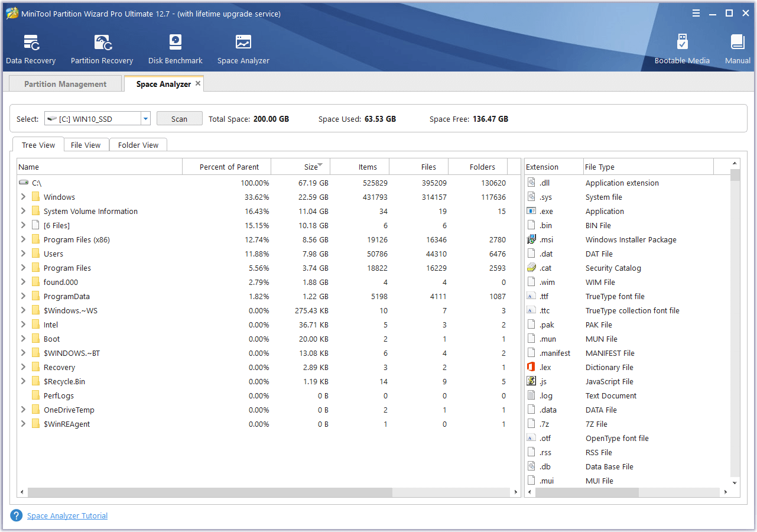
Task: Expand the Users folder node
Action: pyautogui.click(x=23, y=254)
